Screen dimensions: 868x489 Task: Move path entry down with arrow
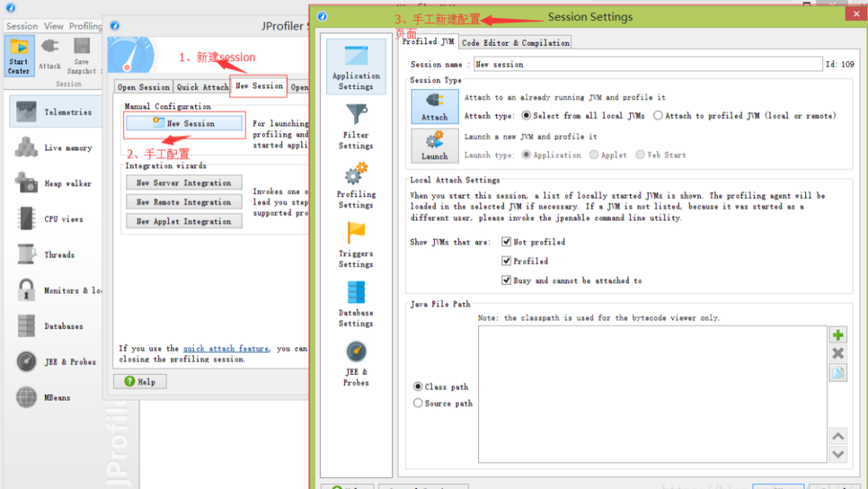(x=837, y=454)
